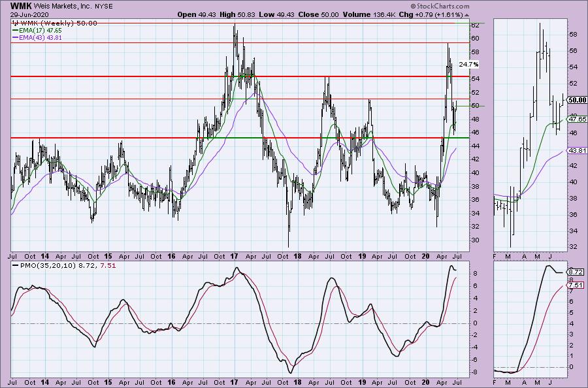The image size is (588, 388).
Task: Click the bar-style icon before 'WMK (Weekly)'
Action: 14,24
